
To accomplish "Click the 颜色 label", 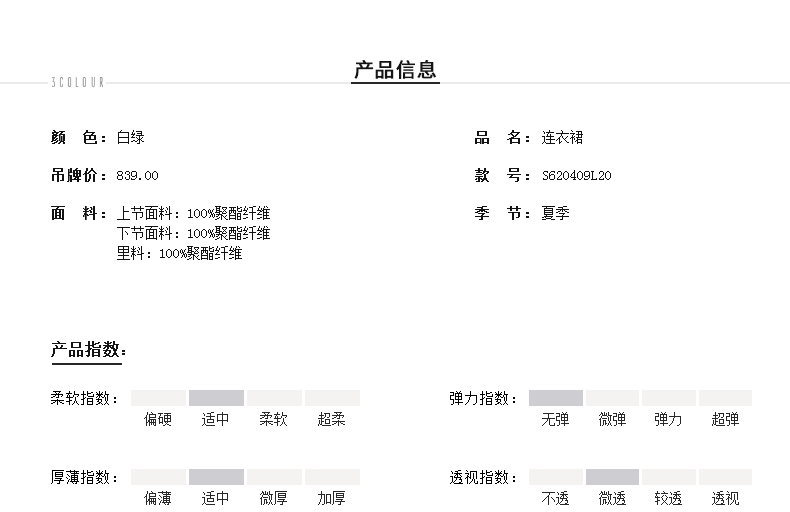I will (x=79, y=137).
